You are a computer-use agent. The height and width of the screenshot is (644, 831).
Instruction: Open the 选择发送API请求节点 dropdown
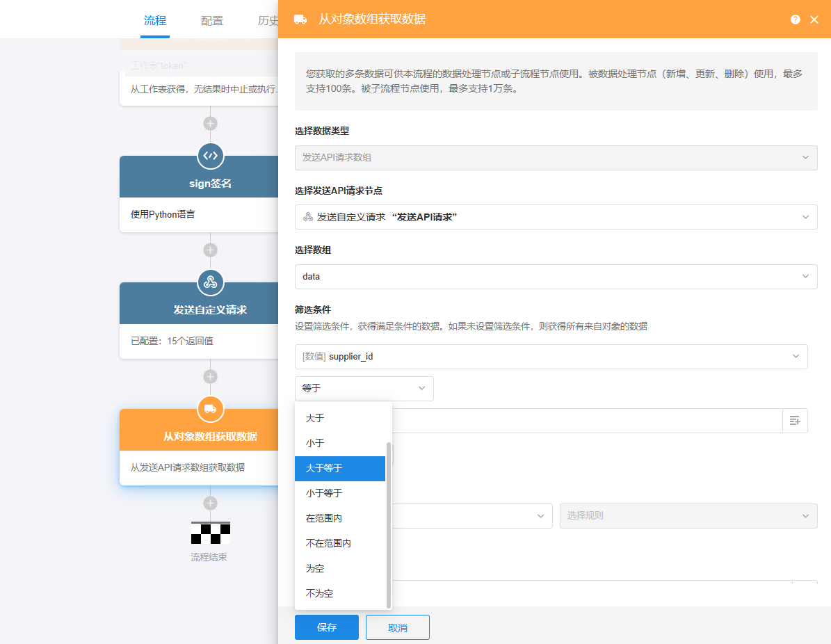point(556,217)
